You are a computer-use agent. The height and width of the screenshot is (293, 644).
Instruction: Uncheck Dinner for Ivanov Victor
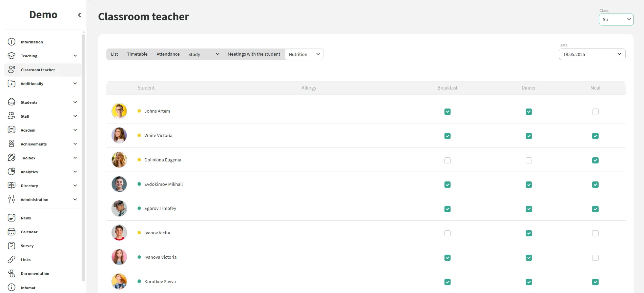[528, 233]
